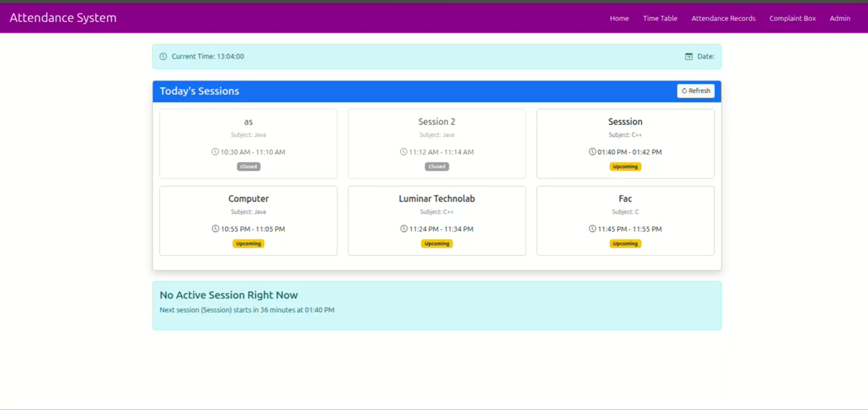Click the Today's Sessions heading
Screen dimensions: 868x410
click(x=199, y=91)
